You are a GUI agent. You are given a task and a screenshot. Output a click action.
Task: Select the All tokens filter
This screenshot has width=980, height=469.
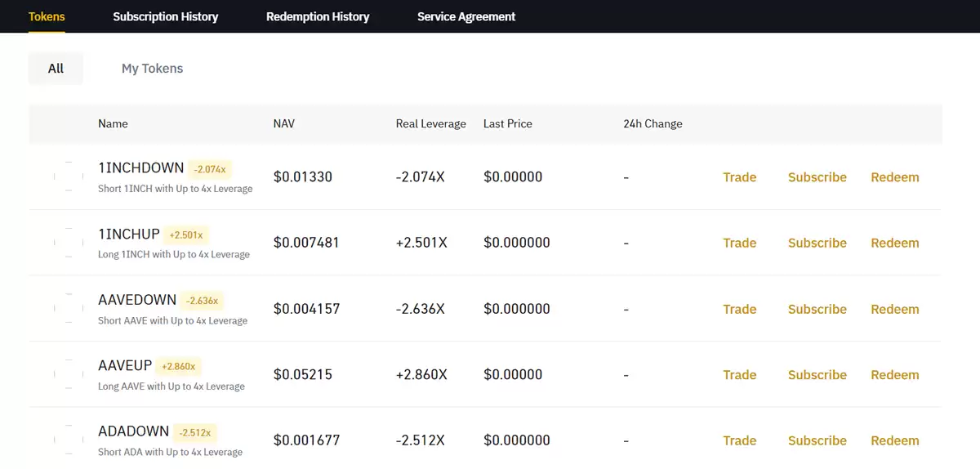click(56, 69)
